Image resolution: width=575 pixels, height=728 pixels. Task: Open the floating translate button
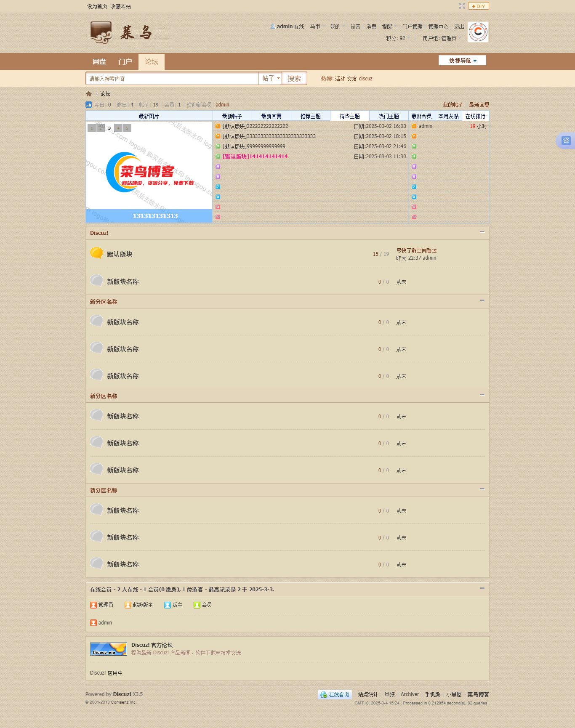pos(566,141)
